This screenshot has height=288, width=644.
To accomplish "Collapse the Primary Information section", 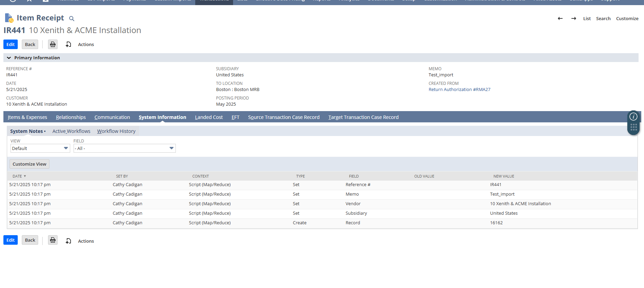I will tap(9, 58).
